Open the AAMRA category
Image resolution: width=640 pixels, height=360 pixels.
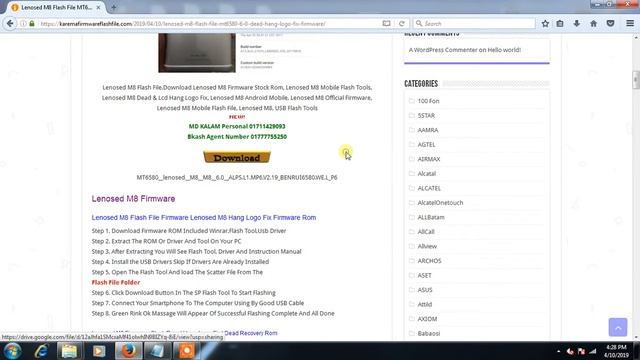[428, 130]
